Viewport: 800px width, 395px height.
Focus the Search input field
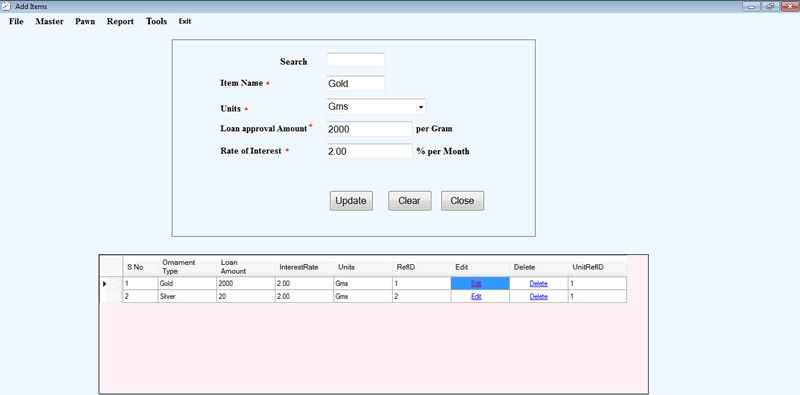(x=355, y=60)
